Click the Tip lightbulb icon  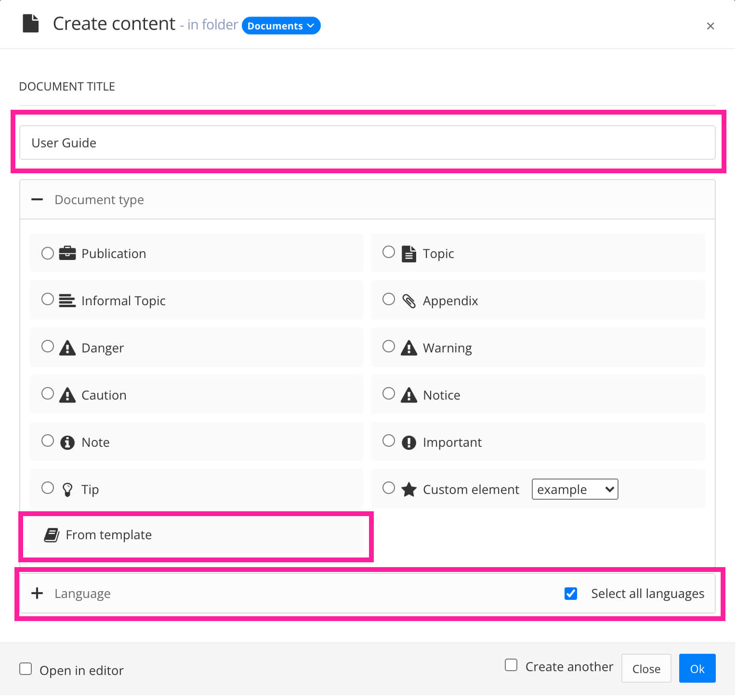[x=68, y=489]
